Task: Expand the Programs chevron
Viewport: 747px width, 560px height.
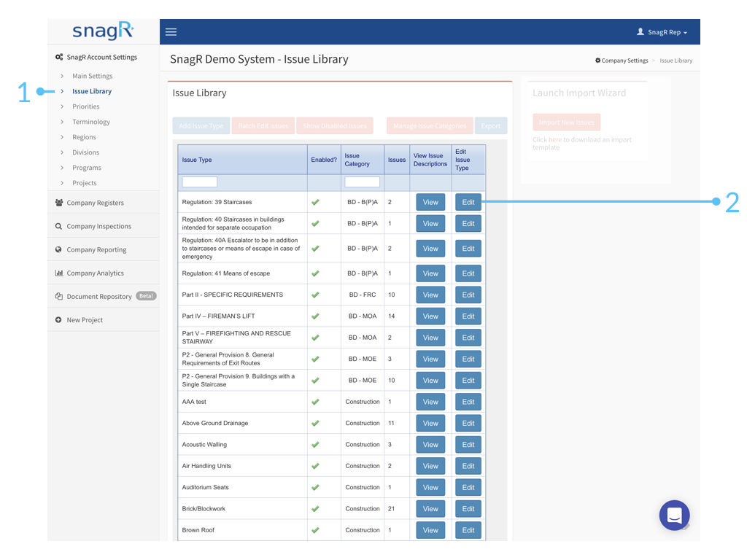Action: point(62,168)
